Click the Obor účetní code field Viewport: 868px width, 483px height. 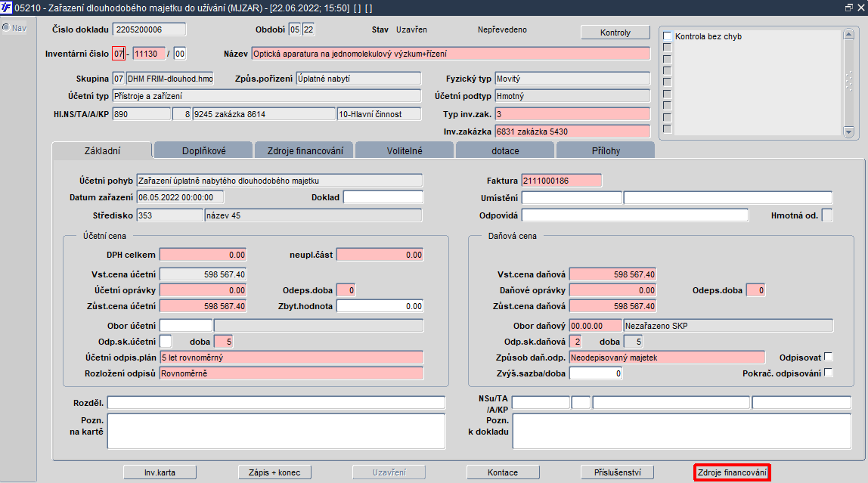click(185, 325)
